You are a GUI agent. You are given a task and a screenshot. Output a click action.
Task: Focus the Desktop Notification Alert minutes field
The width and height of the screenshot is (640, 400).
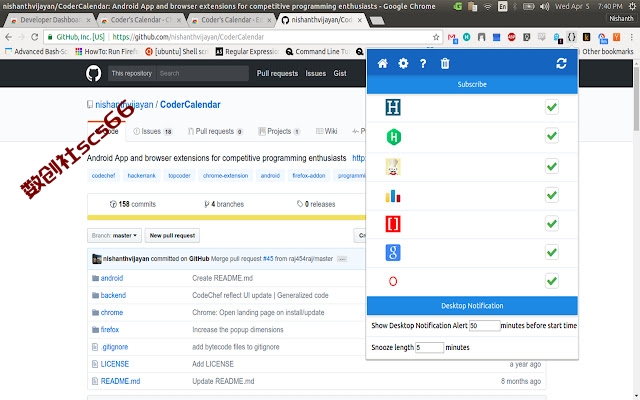click(x=484, y=326)
